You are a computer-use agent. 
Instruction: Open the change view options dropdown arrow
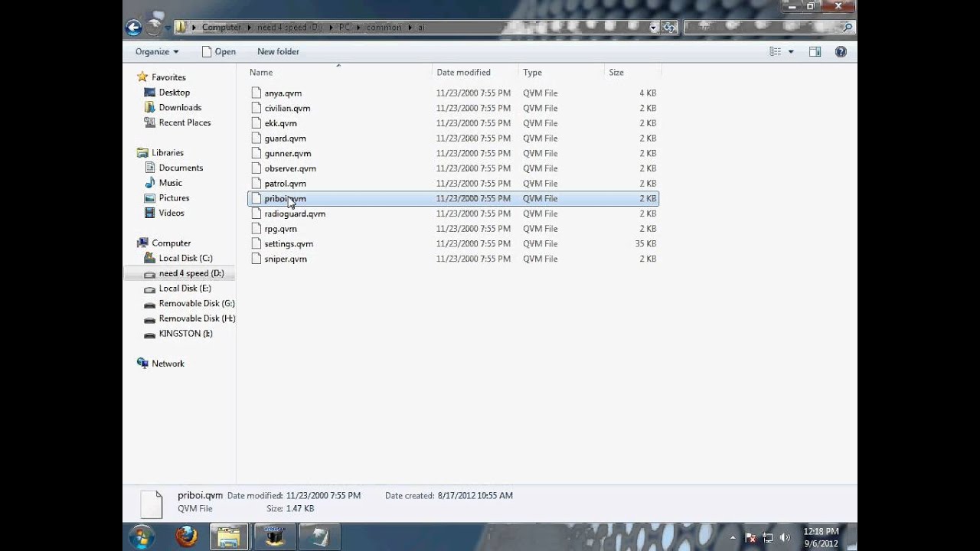click(x=791, y=51)
